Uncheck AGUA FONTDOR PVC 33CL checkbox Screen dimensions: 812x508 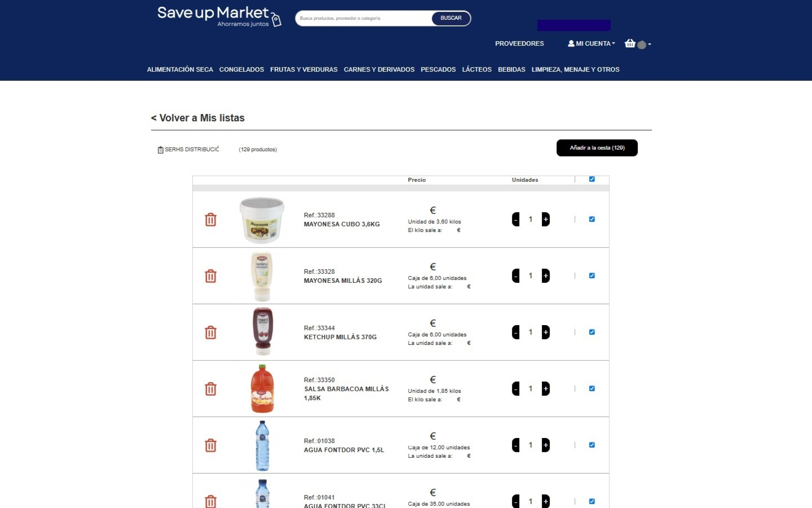pyautogui.click(x=592, y=501)
